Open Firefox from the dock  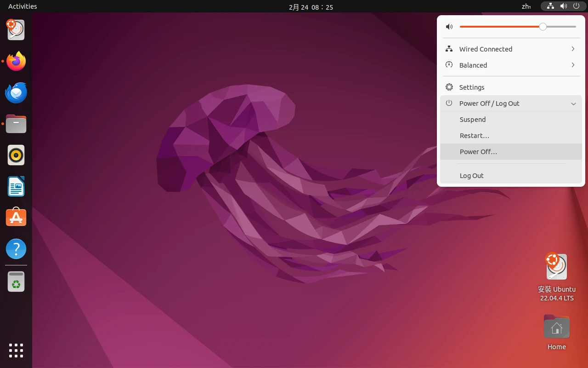[x=16, y=61]
